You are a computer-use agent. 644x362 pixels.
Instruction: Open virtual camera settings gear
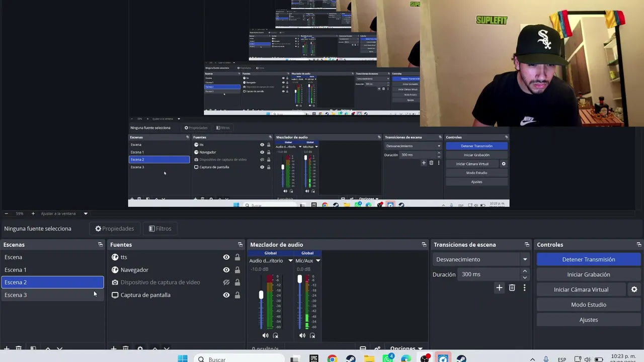634,290
